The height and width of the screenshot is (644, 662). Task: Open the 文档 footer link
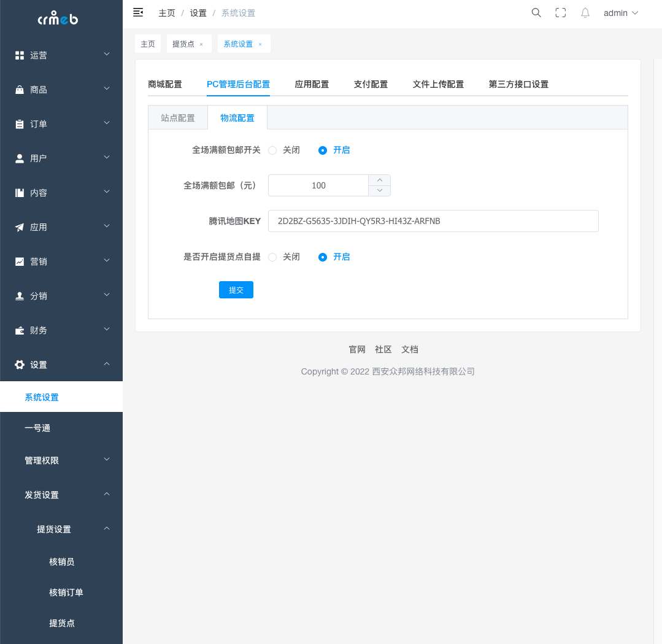[x=409, y=349]
